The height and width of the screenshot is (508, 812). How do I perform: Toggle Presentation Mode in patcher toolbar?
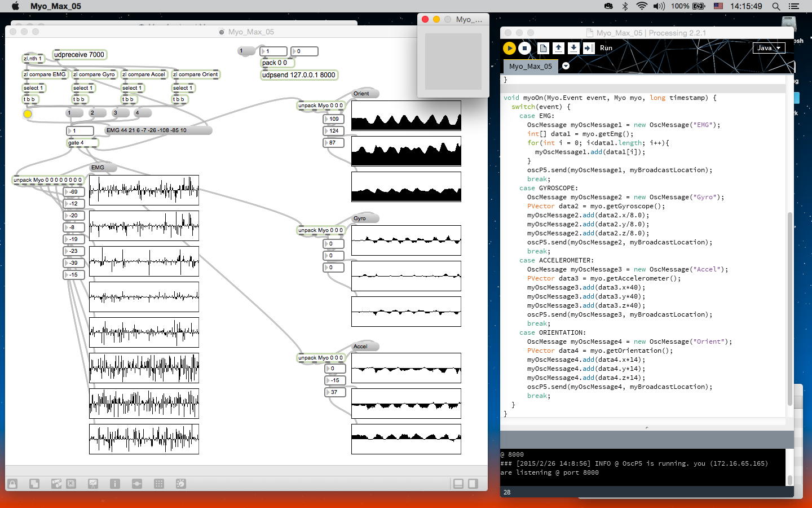[93, 484]
